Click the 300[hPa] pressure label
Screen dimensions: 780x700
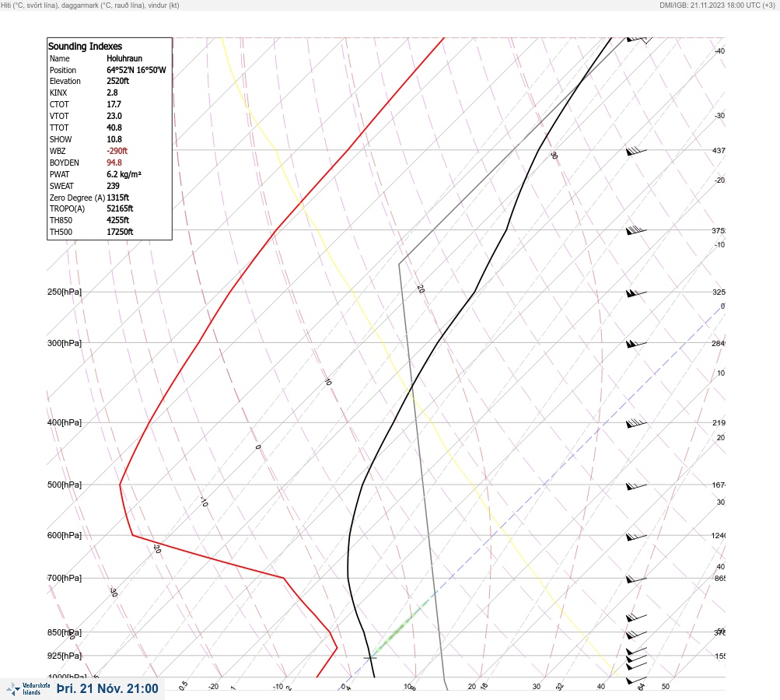click(x=65, y=343)
